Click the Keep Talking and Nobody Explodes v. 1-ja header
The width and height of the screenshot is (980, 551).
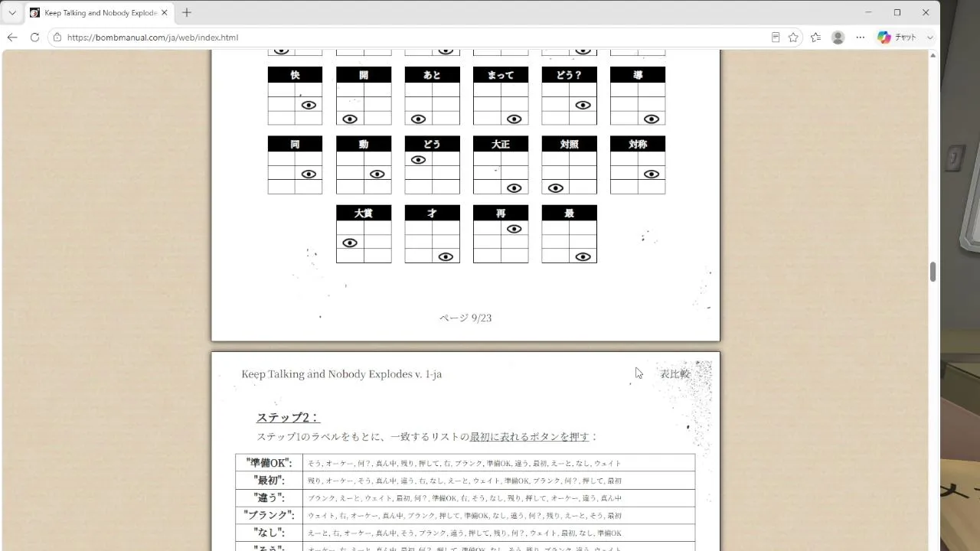[341, 373]
